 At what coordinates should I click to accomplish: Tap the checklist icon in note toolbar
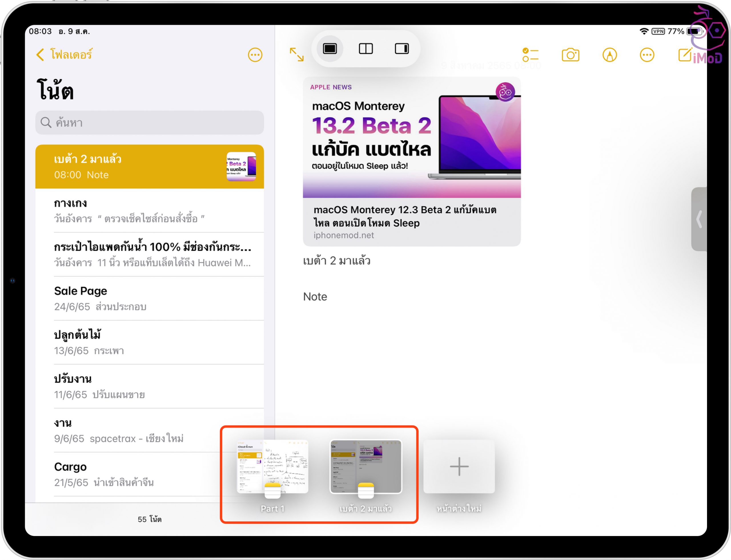click(x=530, y=55)
